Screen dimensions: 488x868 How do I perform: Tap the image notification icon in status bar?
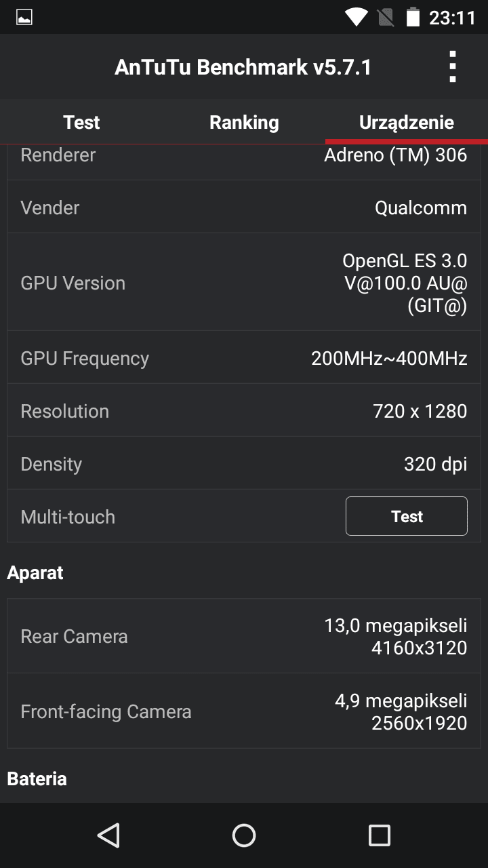pyautogui.click(x=24, y=17)
